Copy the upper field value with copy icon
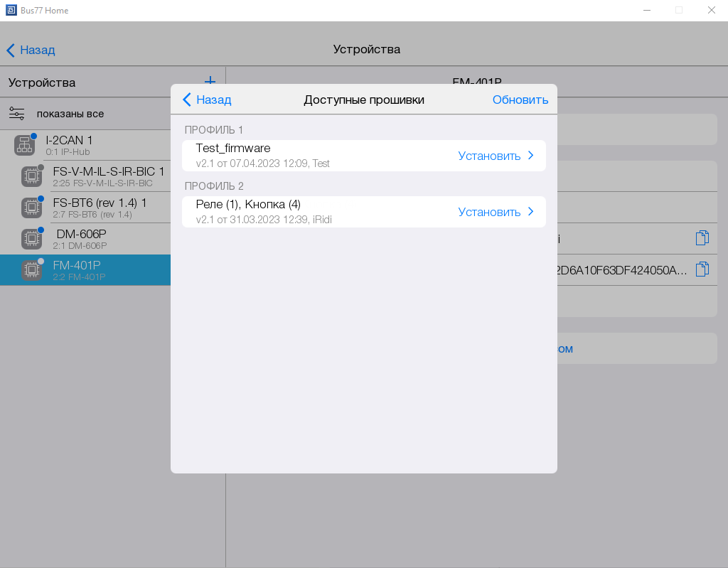728x568 pixels. [702, 237]
